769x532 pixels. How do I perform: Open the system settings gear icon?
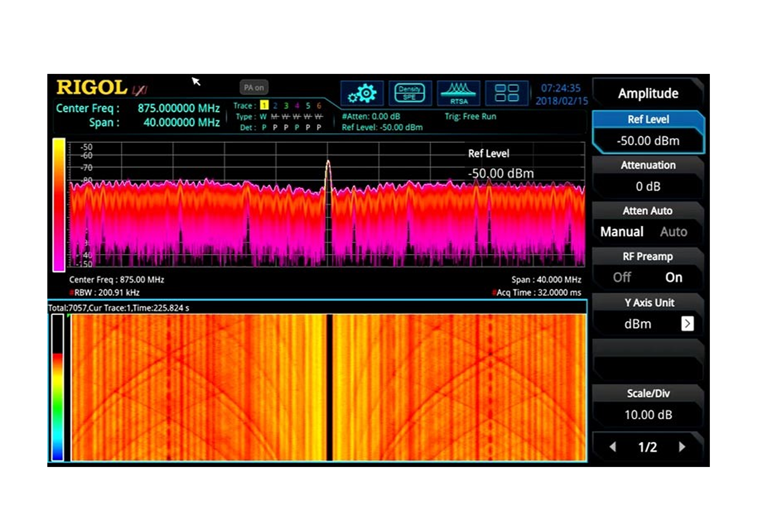coord(362,93)
